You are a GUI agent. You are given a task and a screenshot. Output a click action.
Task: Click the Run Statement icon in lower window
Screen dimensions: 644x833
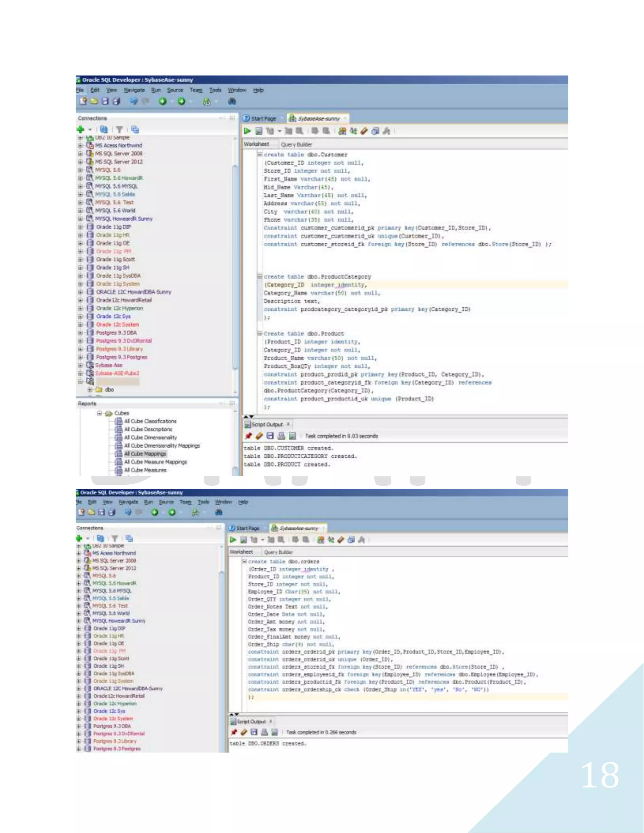pyautogui.click(x=233, y=540)
